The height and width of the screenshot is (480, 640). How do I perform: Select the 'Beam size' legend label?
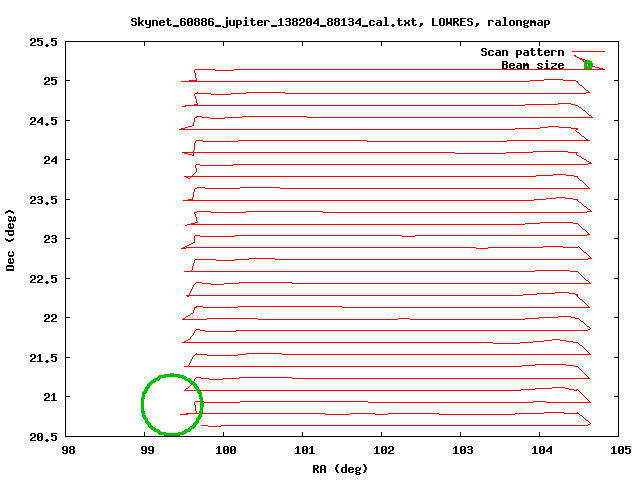click(533, 65)
